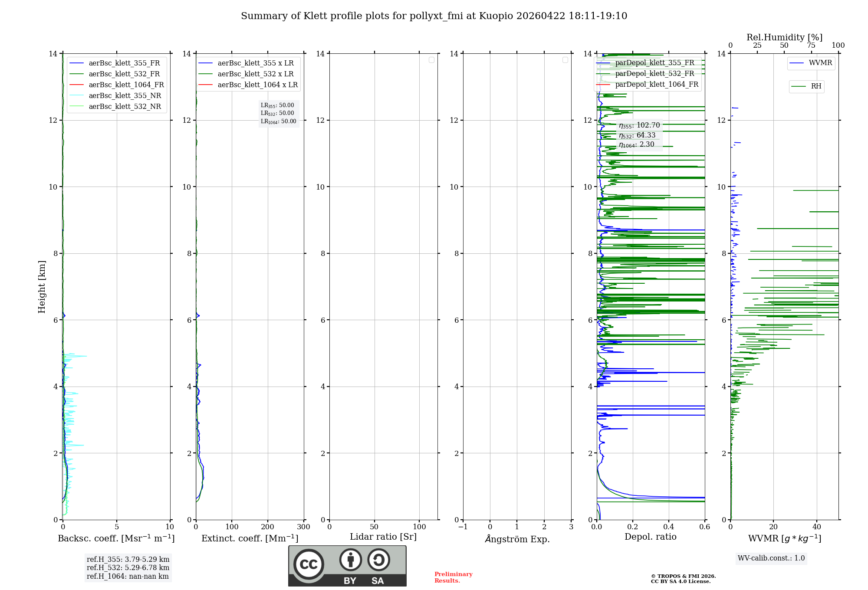Screen dimensions: 868x590
Task: Select the WVMR legend label
Action: pos(820,63)
